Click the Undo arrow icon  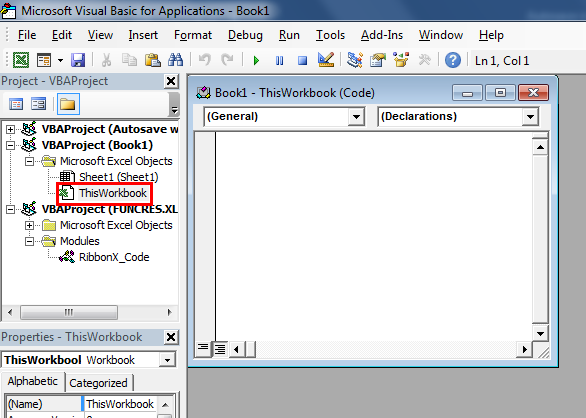coord(205,60)
